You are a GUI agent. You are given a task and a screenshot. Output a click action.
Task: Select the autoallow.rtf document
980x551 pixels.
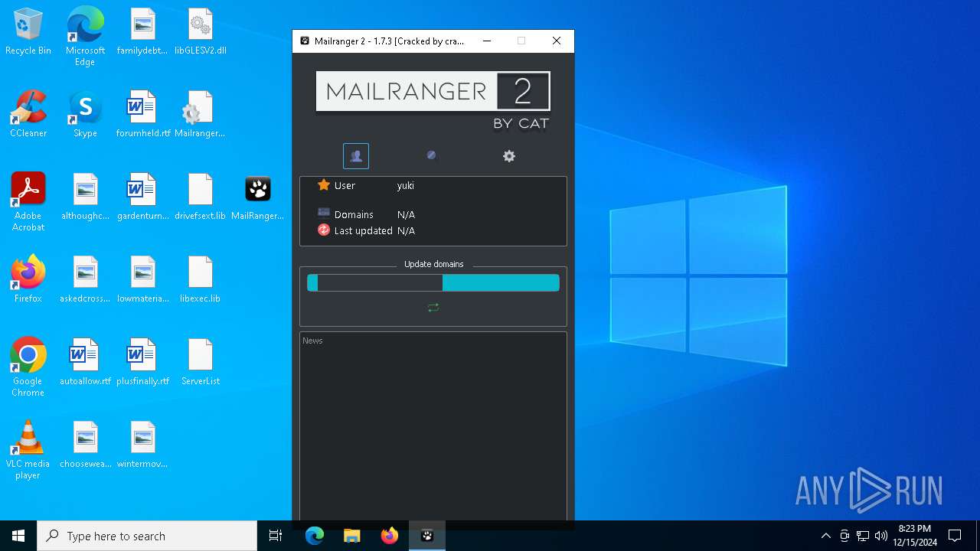[85, 363]
